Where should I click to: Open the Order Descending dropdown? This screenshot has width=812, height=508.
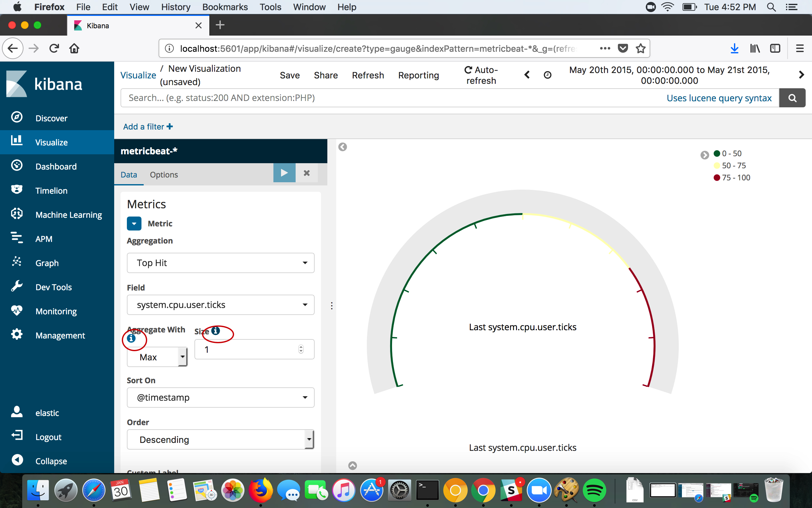[221, 439]
